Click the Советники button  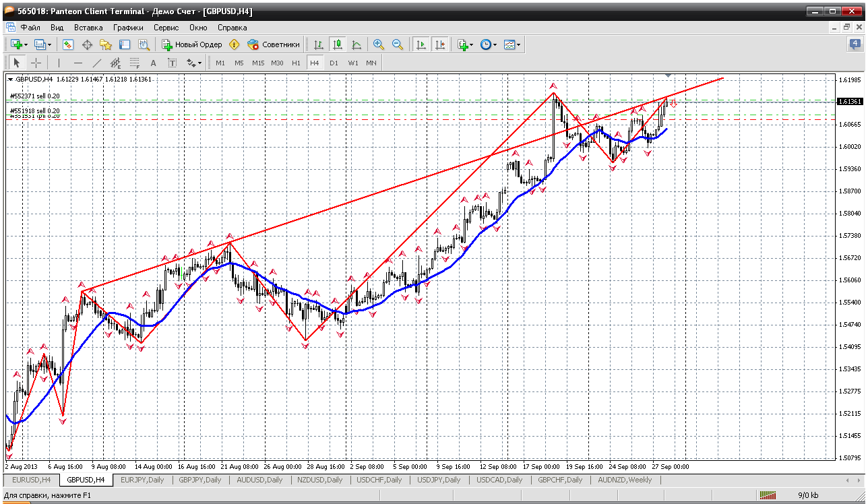pos(274,44)
